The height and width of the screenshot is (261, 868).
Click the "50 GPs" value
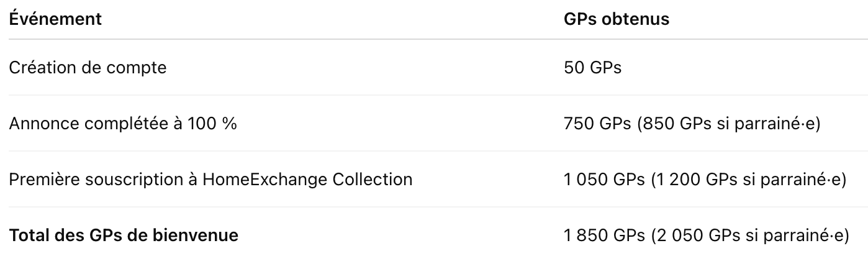click(592, 67)
